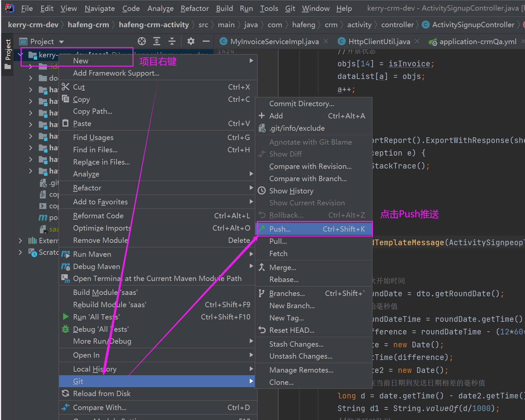This screenshot has height=420, width=525.
Task: Click the Run Maven icon
Action: click(x=66, y=254)
